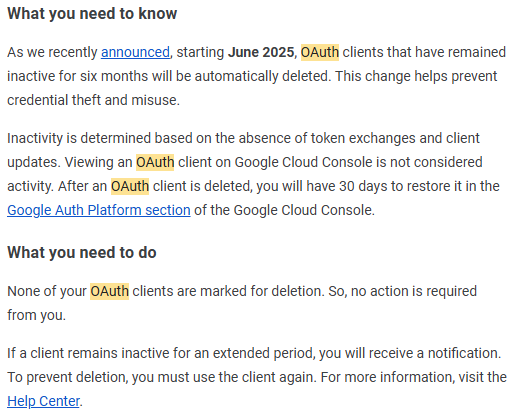Follow the Help Center link
The height and width of the screenshot is (417, 516).
(43, 401)
